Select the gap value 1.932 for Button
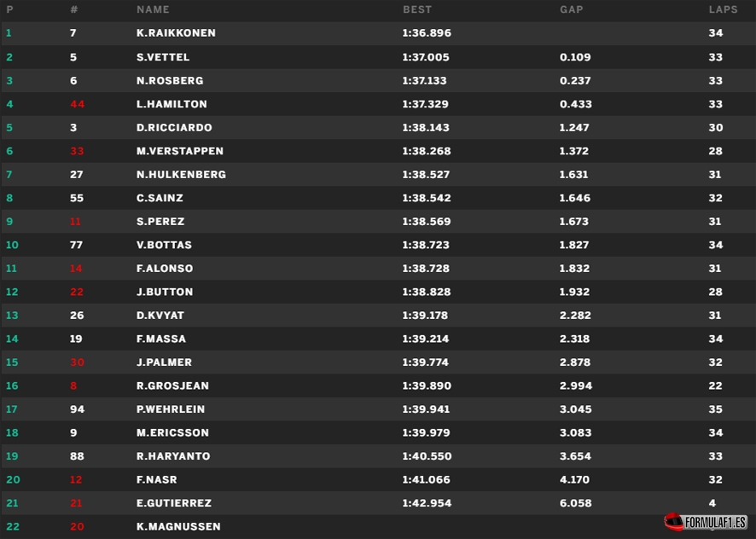Viewport: 756px width, 539px height. point(574,293)
